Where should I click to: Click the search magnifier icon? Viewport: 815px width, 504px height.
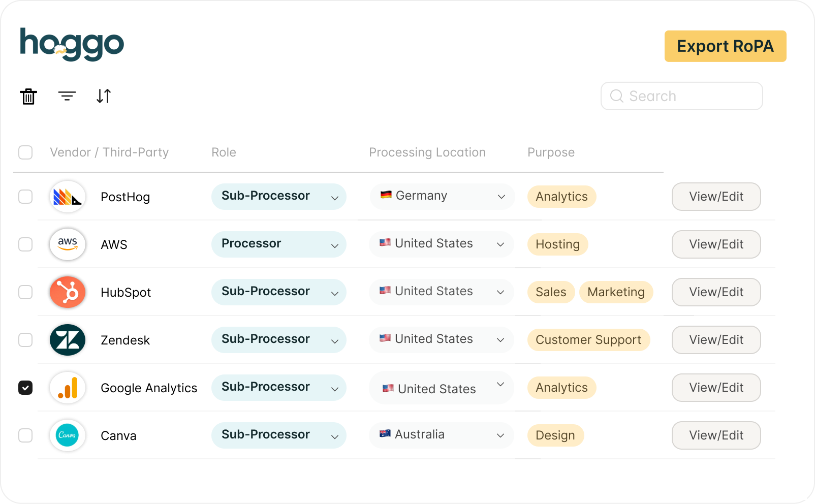click(x=616, y=96)
